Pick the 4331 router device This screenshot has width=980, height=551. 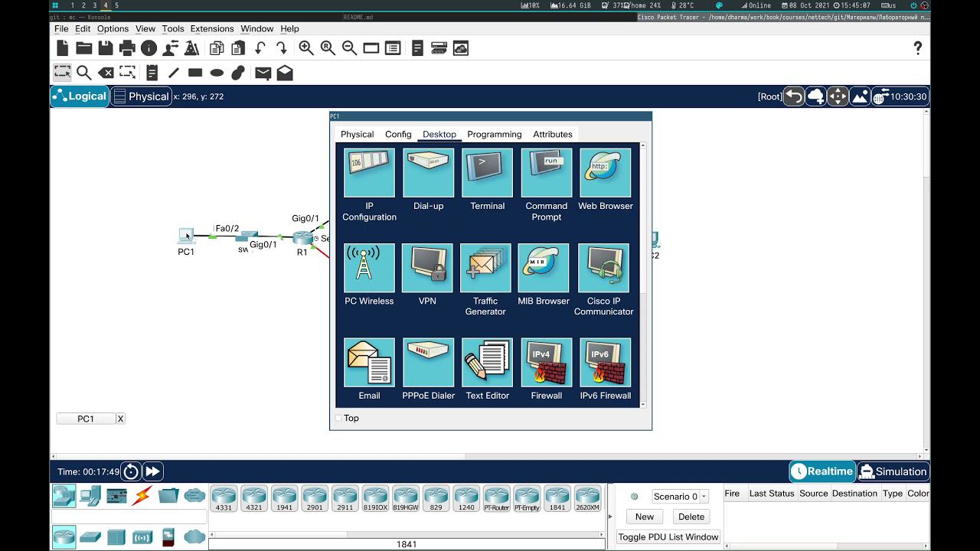click(224, 498)
